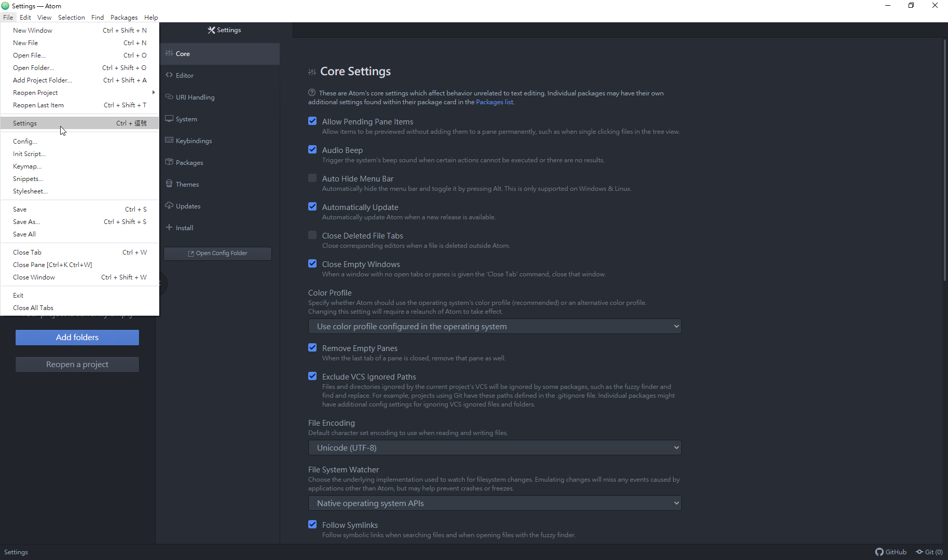The width and height of the screenshot is (948, 560).
Task: Open the Packages menu in menu bar
Action: click(124, 17)
